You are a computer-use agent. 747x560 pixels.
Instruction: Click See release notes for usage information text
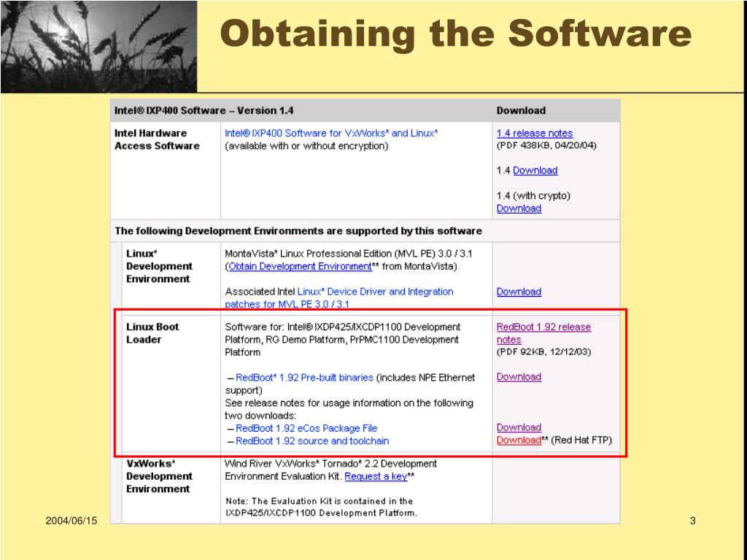click(349, 409)
